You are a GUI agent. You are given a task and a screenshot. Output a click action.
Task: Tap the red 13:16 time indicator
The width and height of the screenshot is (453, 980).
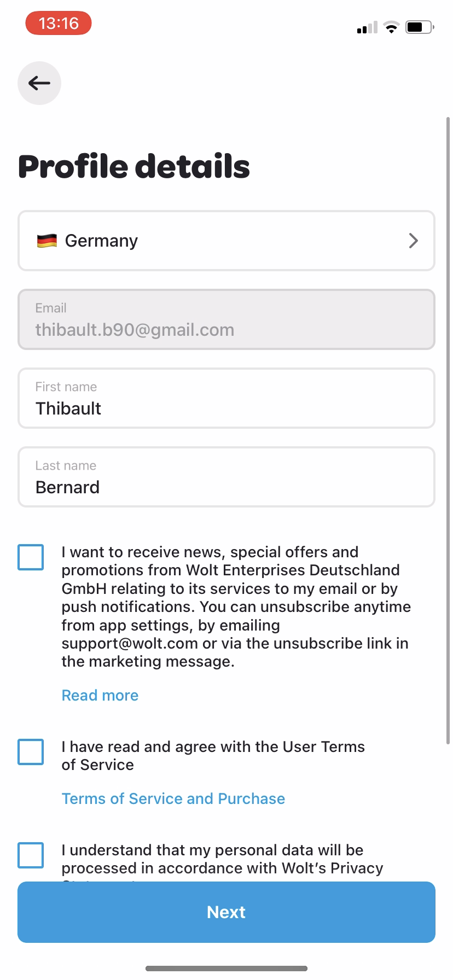coord(59,24)
